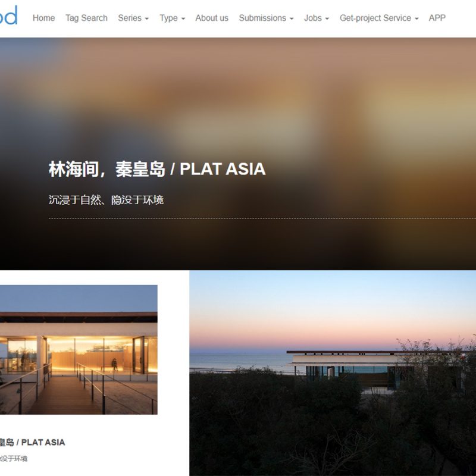
Task: Expand the Submissions dropdown menu
Action: [x=266, y=18]
